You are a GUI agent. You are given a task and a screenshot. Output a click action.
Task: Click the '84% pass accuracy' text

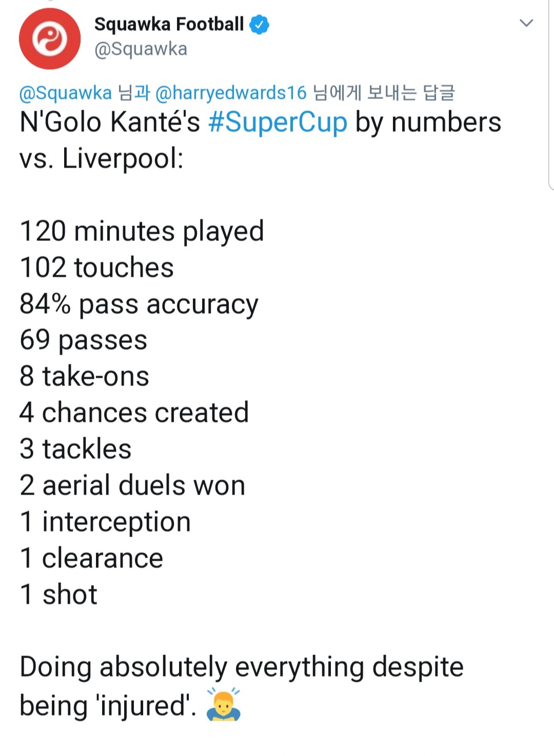tap(139, 305)
